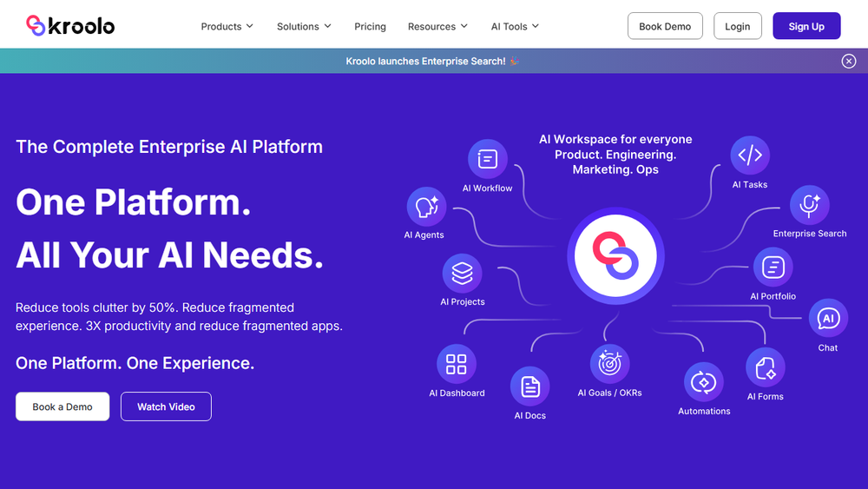Click the Kroolo logo in the header
868x489 pixels.
tap(70, 26)
